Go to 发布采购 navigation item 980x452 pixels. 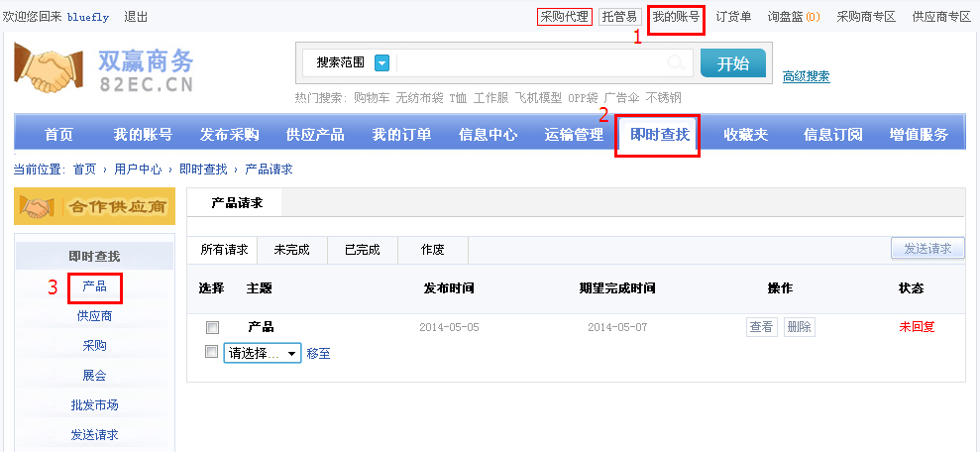tap(229, 135)
